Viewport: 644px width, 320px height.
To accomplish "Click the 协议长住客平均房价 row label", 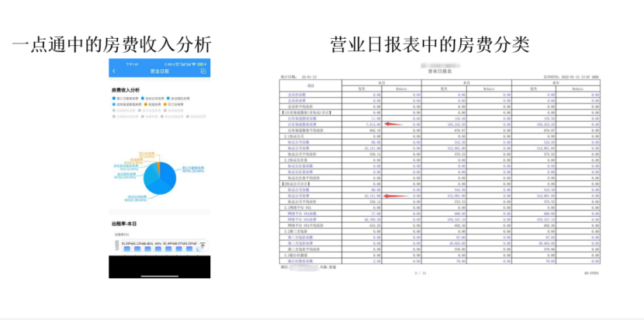I will click(306, 177).
